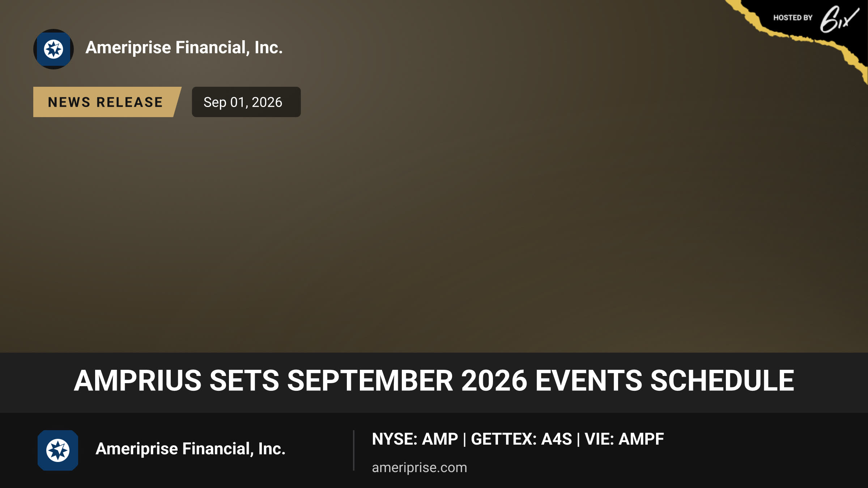Screen dimensions: 868x488
Task: Click the word AMPRIUS in the headline
Action: pyautogui.click(x=138, y=381)
